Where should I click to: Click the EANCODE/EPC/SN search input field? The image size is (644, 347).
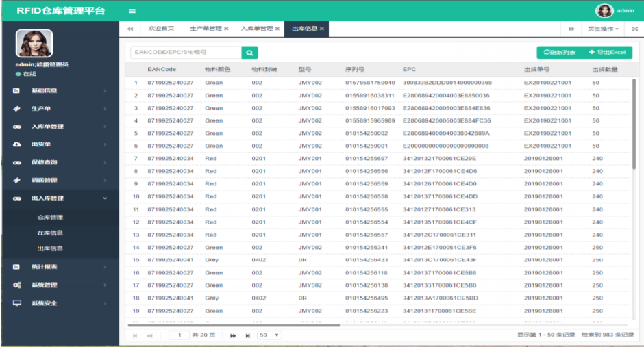tap(186, 52)
